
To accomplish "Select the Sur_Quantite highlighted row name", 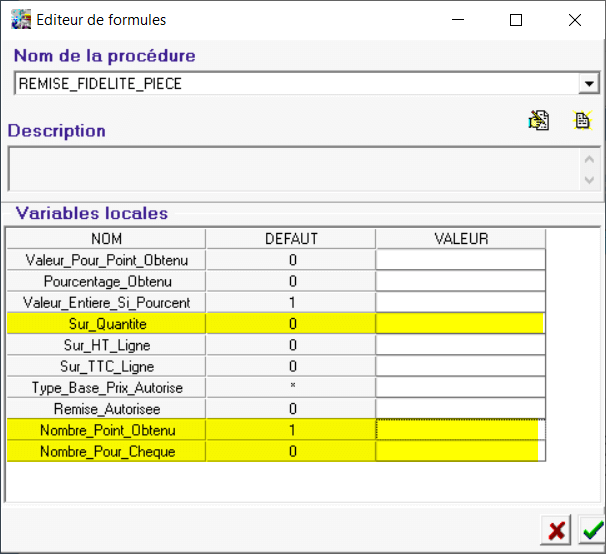I will (106, 323).
